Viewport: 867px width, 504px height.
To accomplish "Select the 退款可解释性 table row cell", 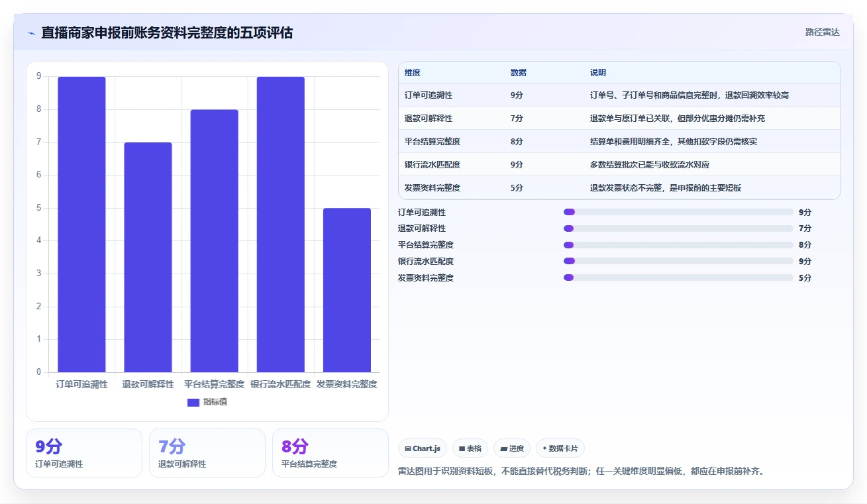I will click(x=429, y=119).
